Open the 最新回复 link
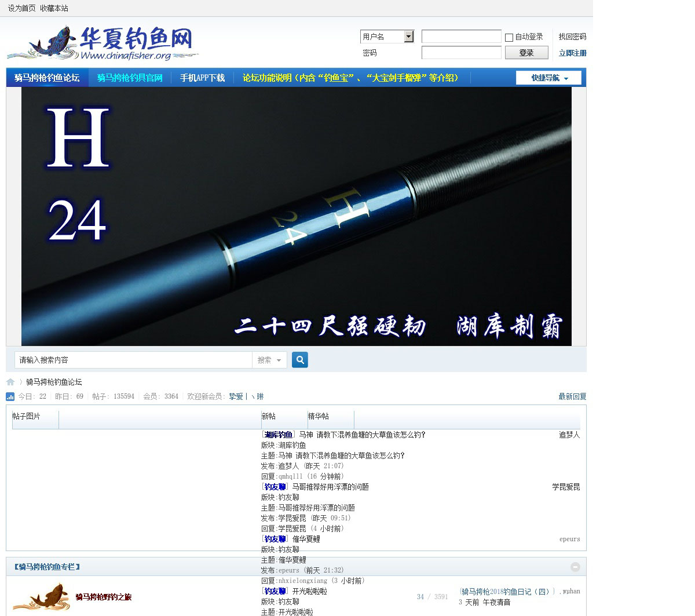 pyautogui.click(x=572, y=396)
